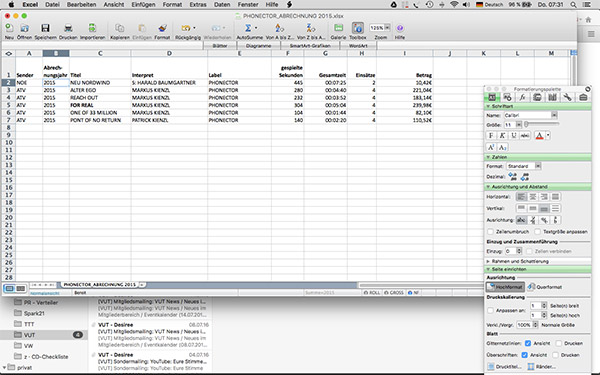
Task: Open the Datei menu
Action: click(x=52, y=5)
